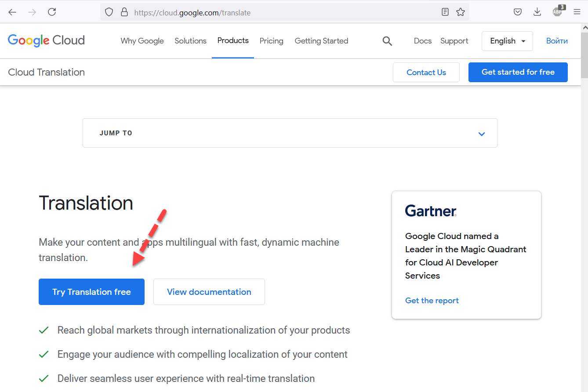The height and width of the screenshot is (392, 588).
Task: Open the Firefox hamburger menu
Action: coord(577,12)
